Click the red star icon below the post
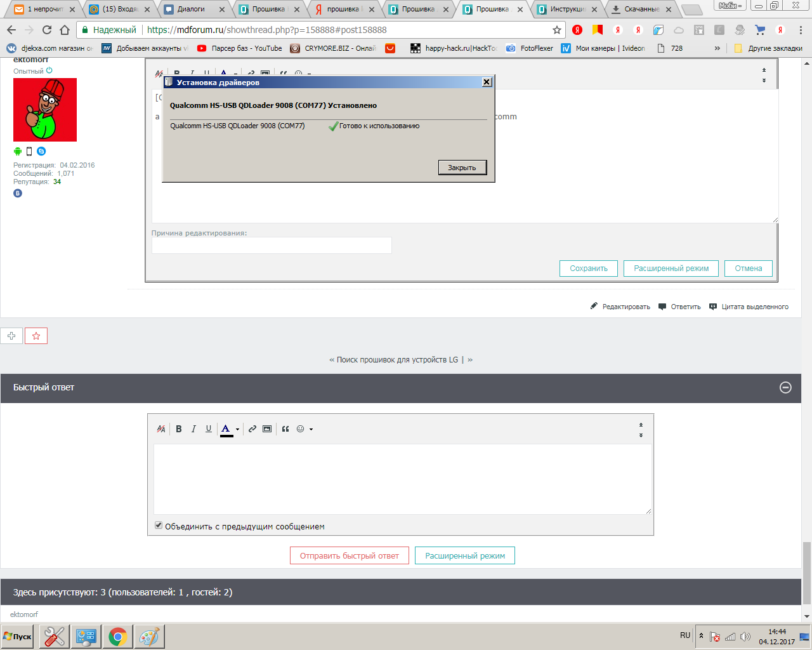Viewport: 812px width, 650px height. [36, 336]
